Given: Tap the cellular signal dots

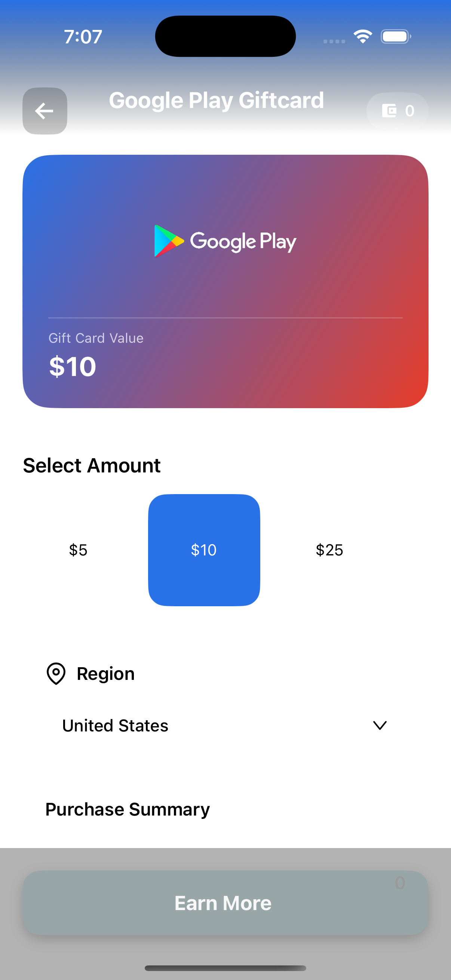Looking at the screenshot, I should pyautogui.click(x=334, y=41).
